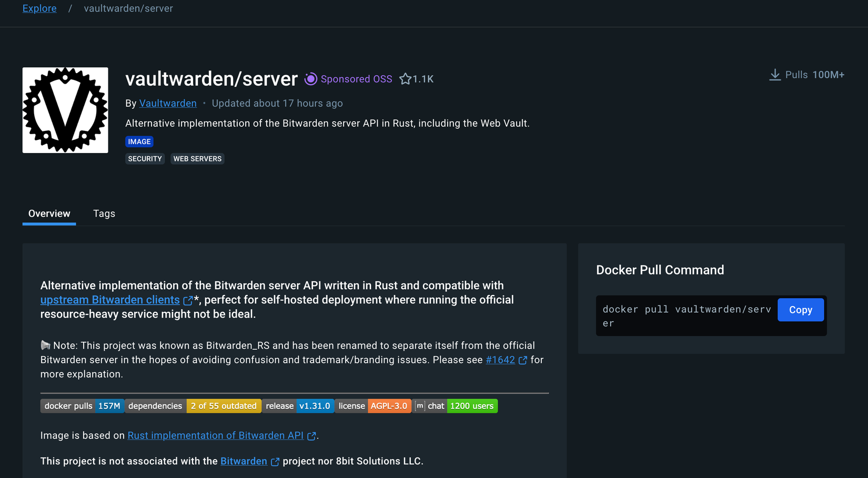Open upstream Bitwarden clients link
This screenshot has width=868, height=478.
point(110,300)
